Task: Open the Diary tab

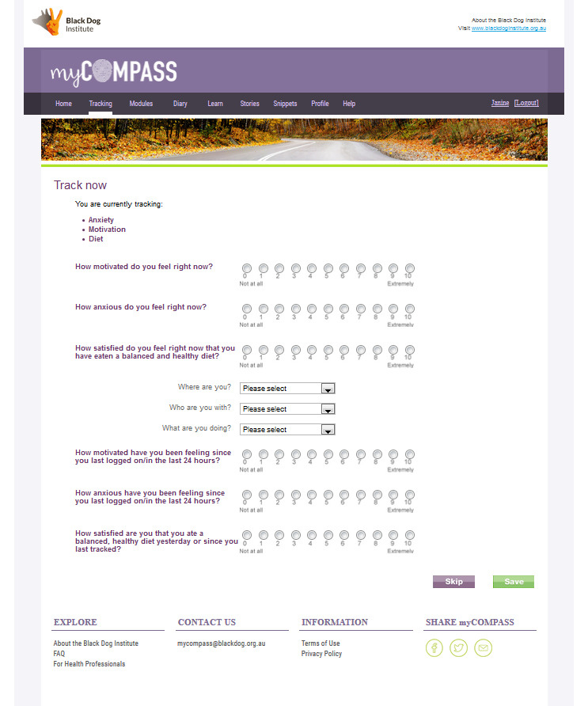Action: pyautogui.click(x=180, y=104)
